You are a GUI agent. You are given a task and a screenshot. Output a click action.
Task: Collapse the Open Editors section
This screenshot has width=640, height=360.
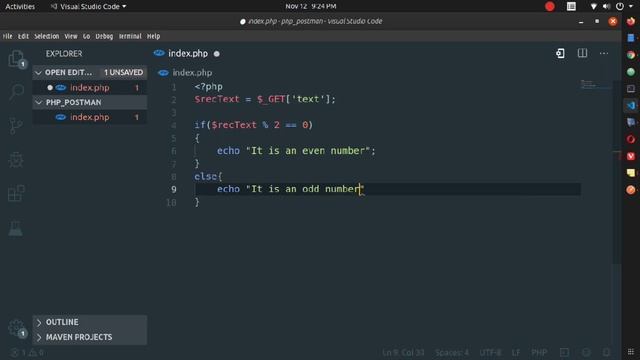click(38, 73)
